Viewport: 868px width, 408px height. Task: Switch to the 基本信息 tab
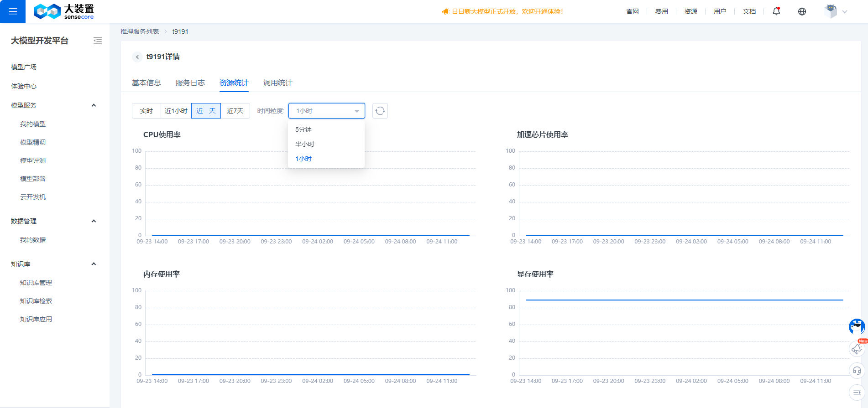[146, 83]
